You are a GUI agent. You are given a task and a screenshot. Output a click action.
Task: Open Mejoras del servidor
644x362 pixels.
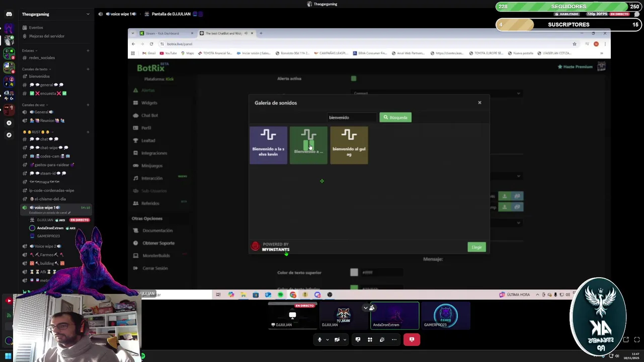[46, 36]
